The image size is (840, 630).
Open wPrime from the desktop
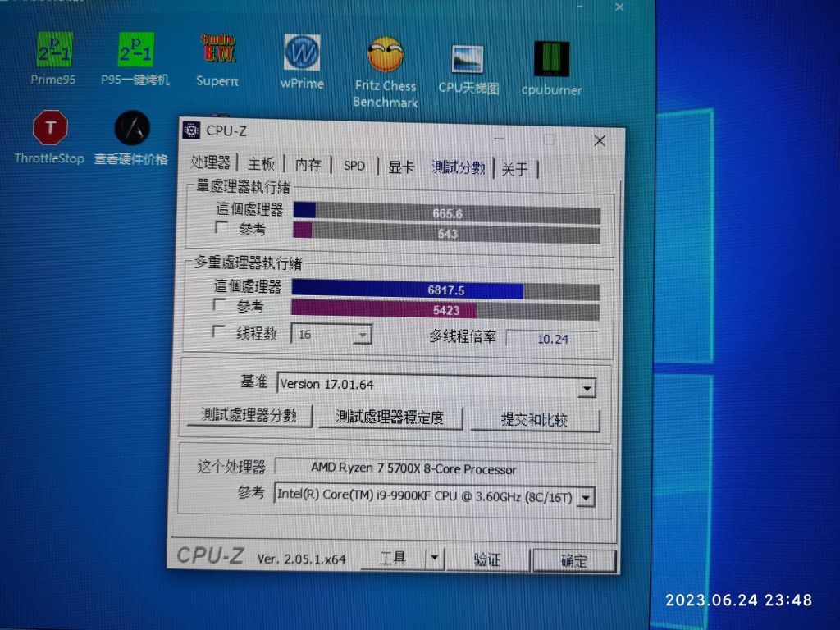[x=301, y=51]
